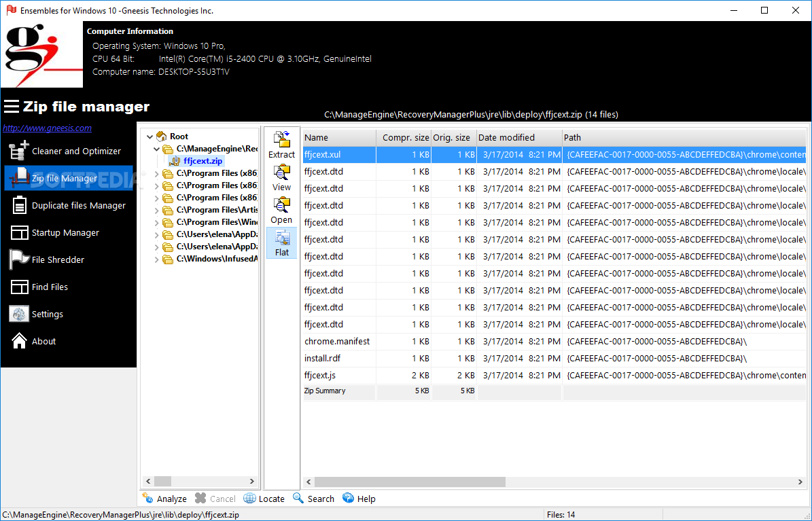Go to File Shredder

click(x=69, y=259)
